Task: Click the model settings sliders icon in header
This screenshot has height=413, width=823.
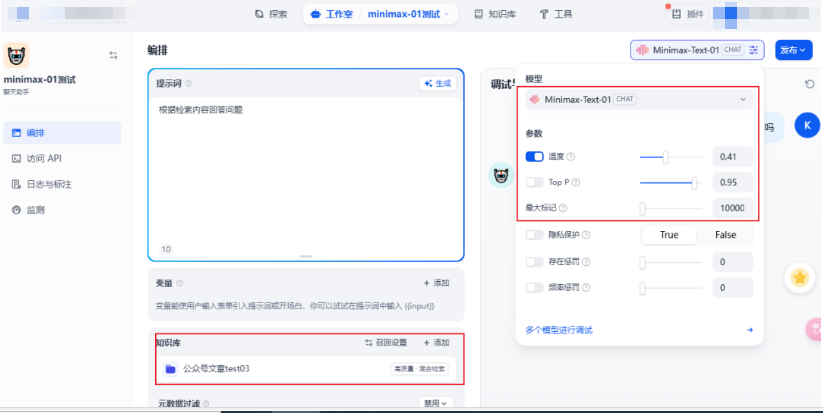Action: 754,50
